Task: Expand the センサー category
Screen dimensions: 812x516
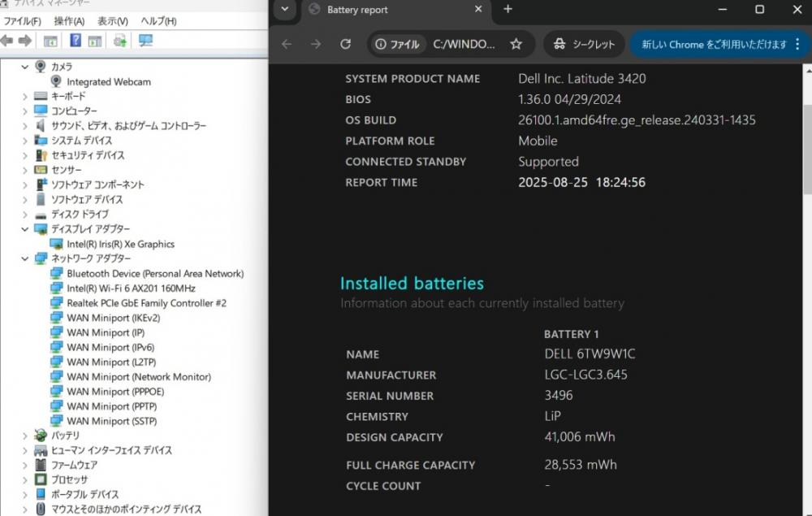Action: [24, 170]
